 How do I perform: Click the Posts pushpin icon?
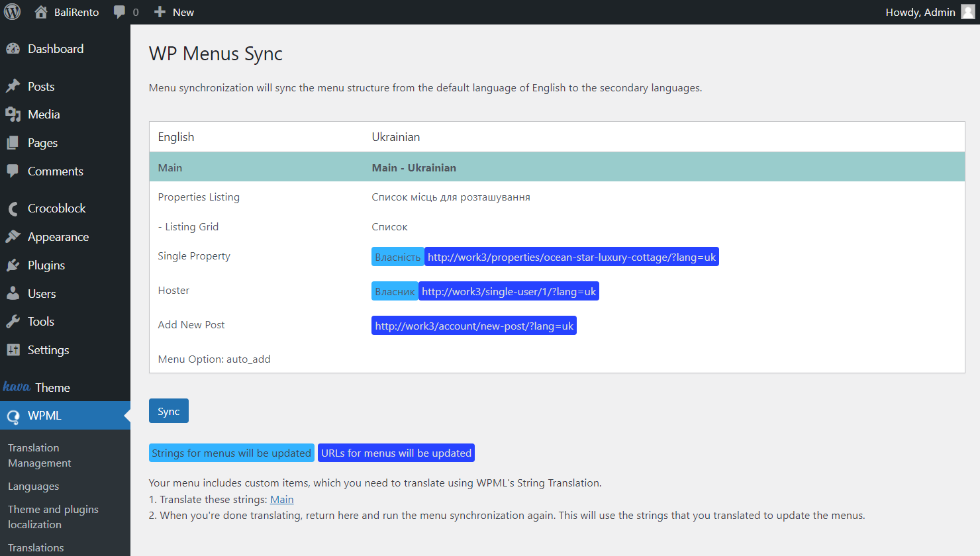pyautogui.click(x=13, y=86)
